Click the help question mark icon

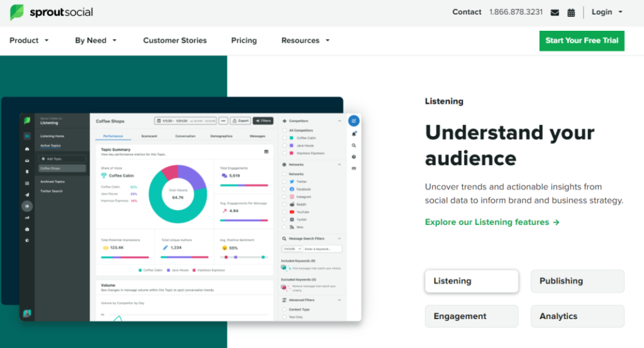[354, 156]
